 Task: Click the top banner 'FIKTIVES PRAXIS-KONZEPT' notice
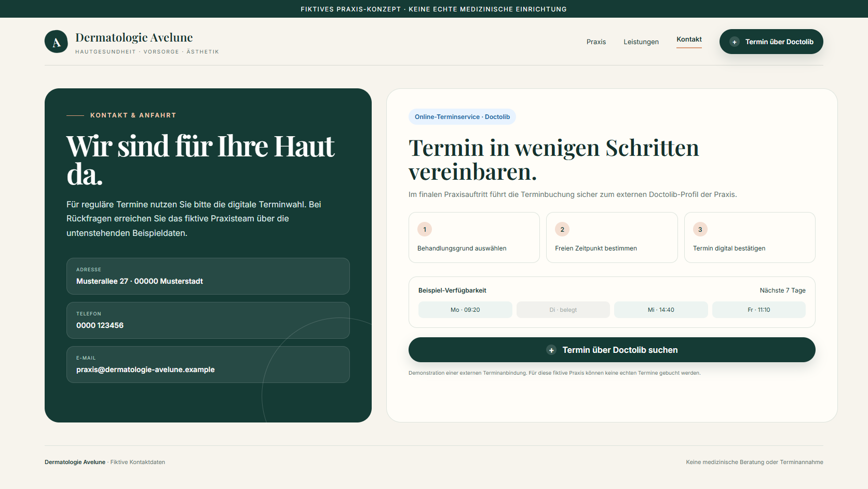434,9
